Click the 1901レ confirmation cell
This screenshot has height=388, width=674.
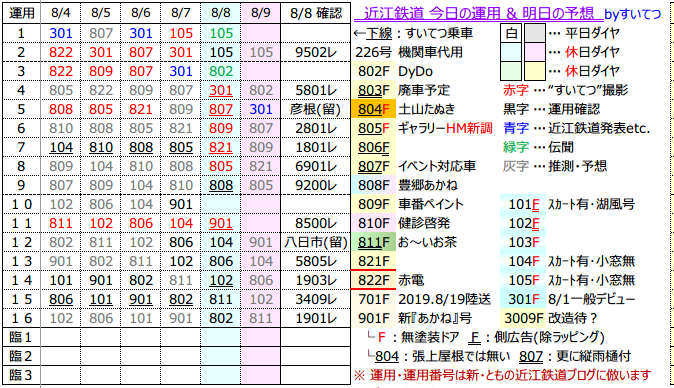316,318
